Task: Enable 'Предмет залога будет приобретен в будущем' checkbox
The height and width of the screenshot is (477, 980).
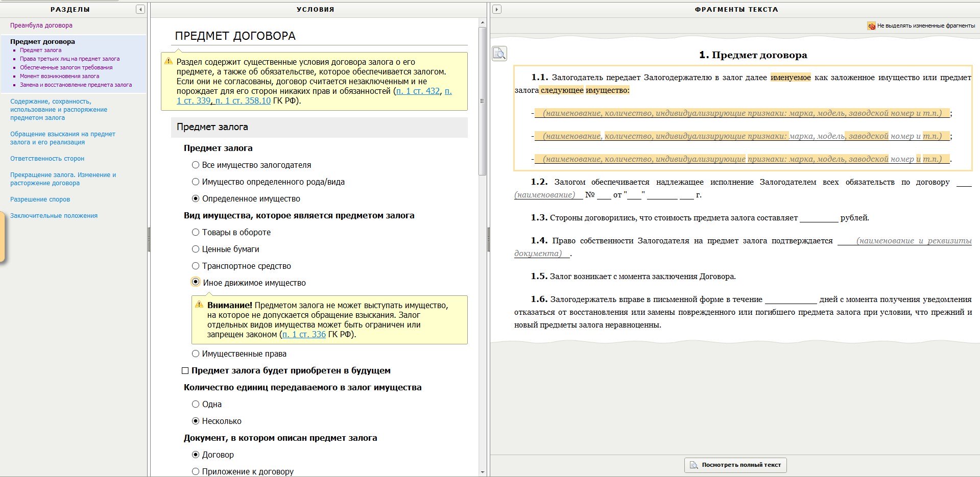Action: point(185,371)
